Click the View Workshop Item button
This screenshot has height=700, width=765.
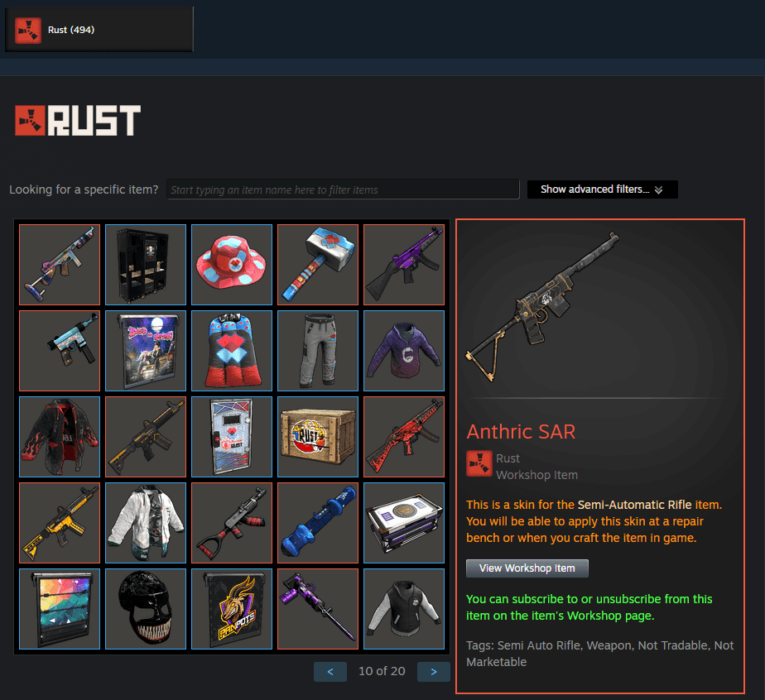527,568
